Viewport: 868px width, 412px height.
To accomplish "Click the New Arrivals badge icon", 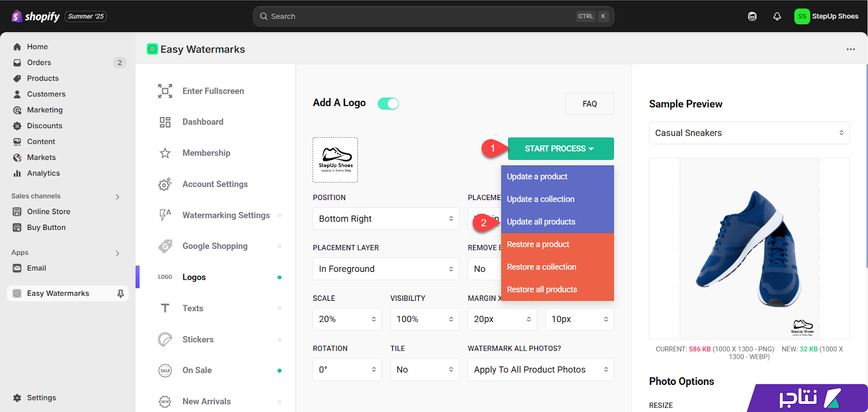I will pos(165,402).
